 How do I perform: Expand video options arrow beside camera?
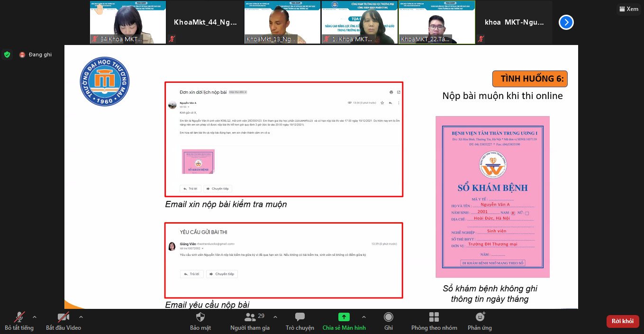pyautogui.click(x=81, y=316)
